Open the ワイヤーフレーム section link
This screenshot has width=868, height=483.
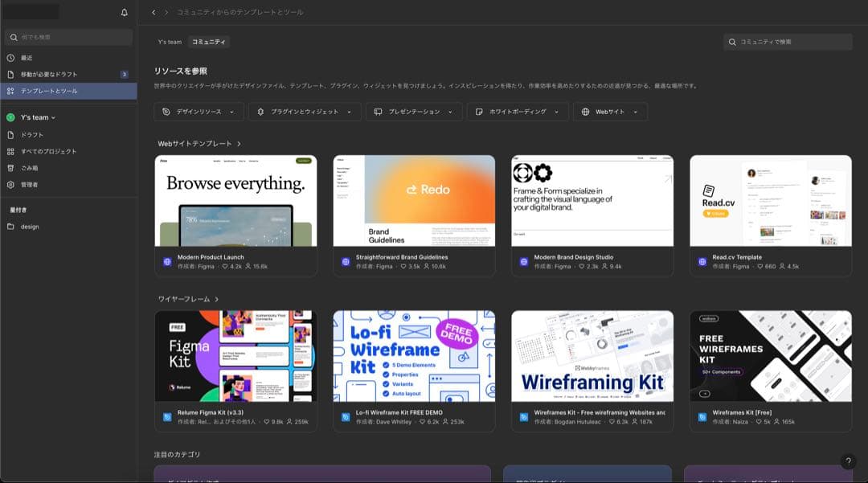click(x=187, y=299)
